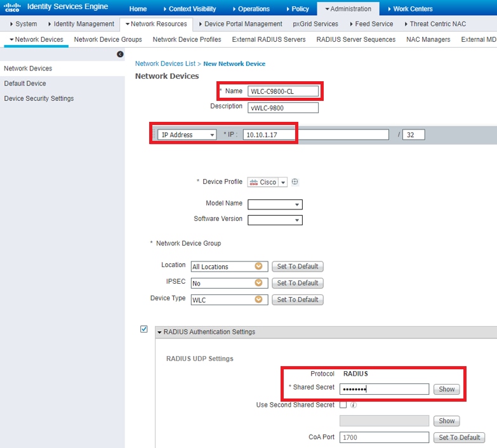Collapse the RADIUS Authentication Settings section
The width and height of the screenshot is (497, 448).
(160, 332)
